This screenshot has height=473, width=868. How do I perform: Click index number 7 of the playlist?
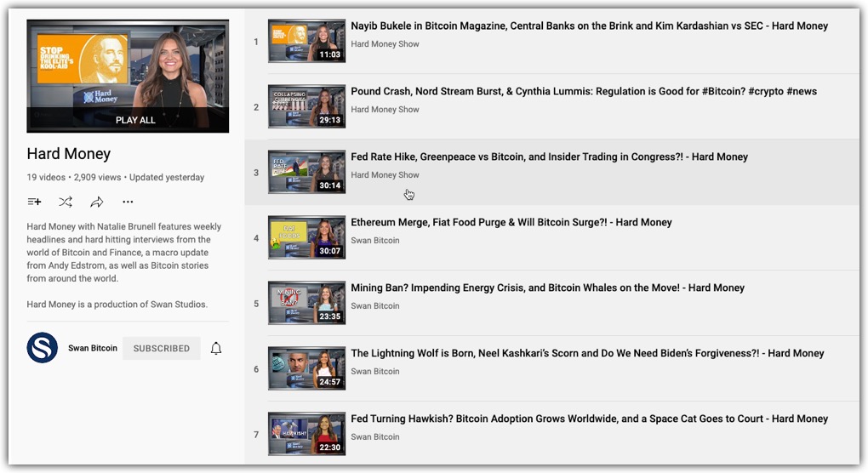click(x=256, y=435)
